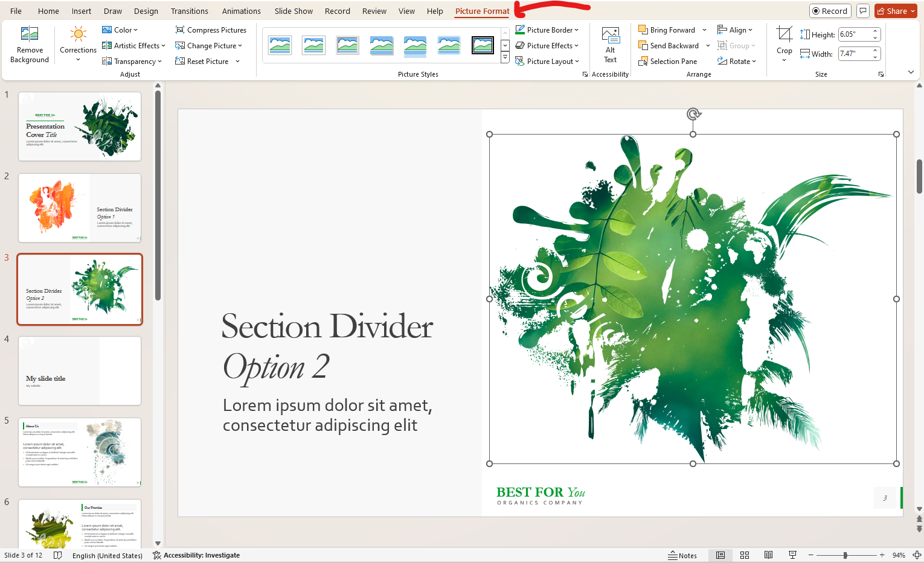924x563 pixels.
Task: Click the Selection Pane icon
Action: 668,61
